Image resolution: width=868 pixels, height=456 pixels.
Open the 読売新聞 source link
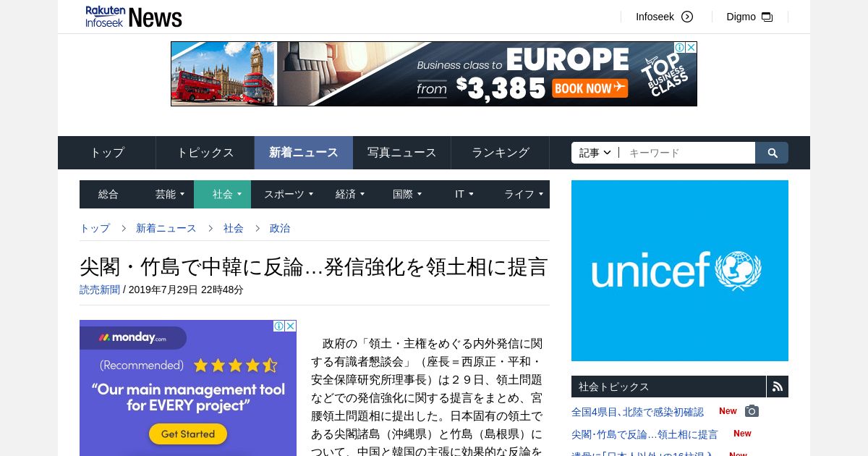pos(100,290)
